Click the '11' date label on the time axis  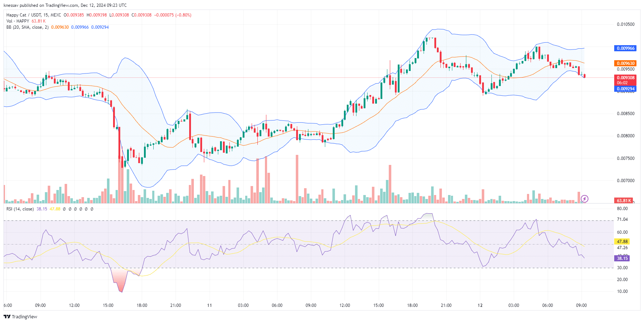point(209,305)
